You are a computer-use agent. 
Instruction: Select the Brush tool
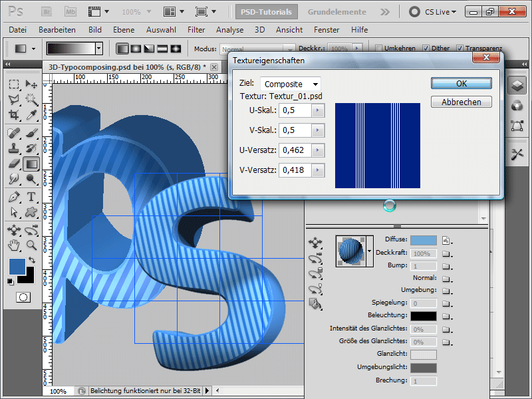coord(31,132)
